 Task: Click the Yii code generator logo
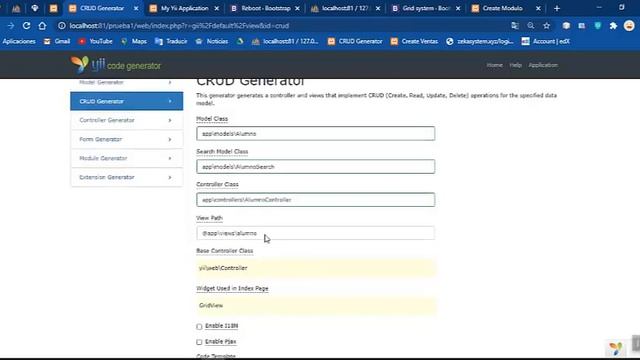click(x=116, y=64)
